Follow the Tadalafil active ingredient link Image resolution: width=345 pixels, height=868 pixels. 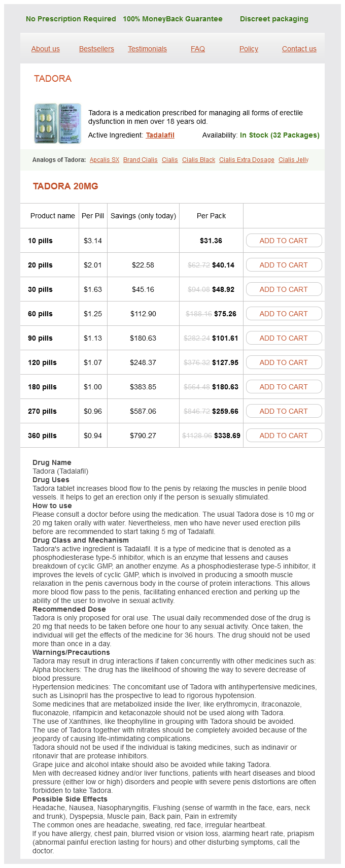tap(160, 135)
